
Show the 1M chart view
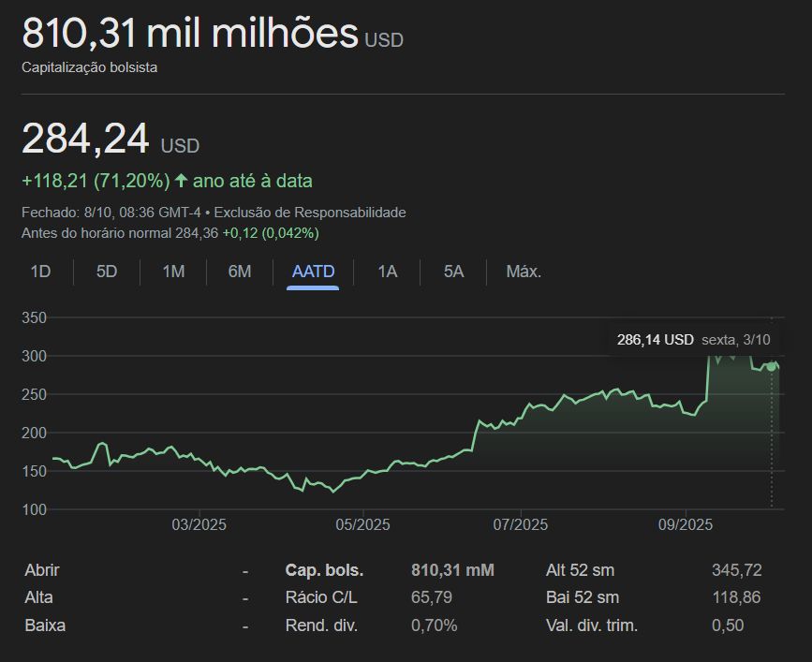coord(173,272)
